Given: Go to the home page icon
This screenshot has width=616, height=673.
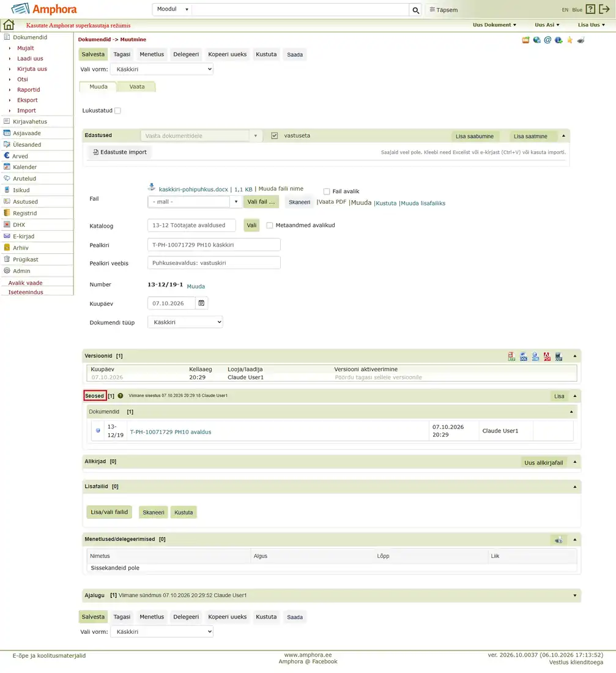Looking at the screenshot, I should point(9,25).
